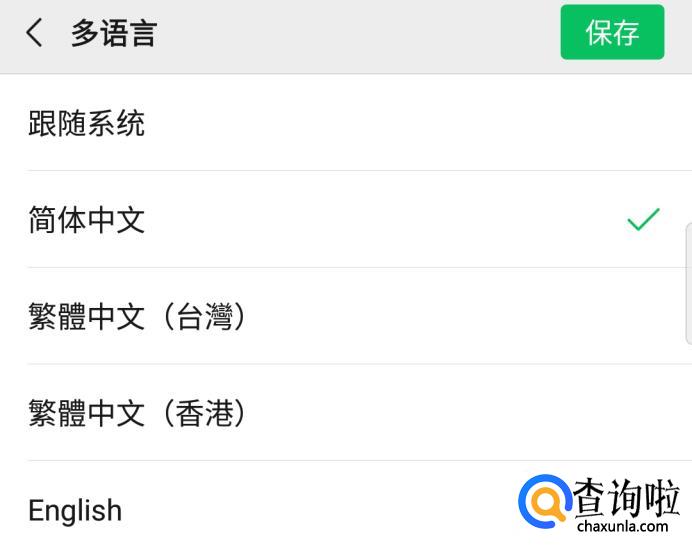The height and width of the screenshot is (557, 692).
Task: Click the gray header bar between 多语言 and 保存
Action: coord(360,33)
